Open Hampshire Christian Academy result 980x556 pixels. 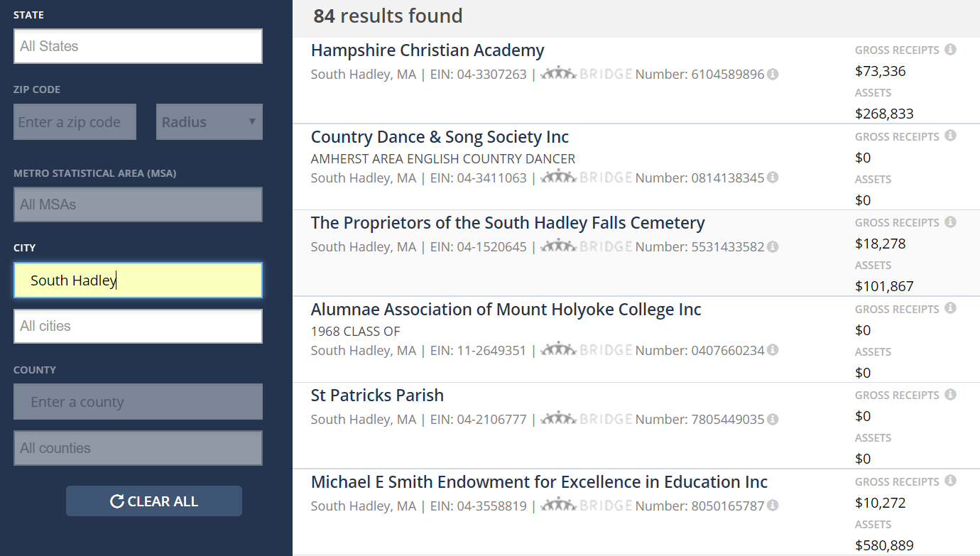(428, 50)
